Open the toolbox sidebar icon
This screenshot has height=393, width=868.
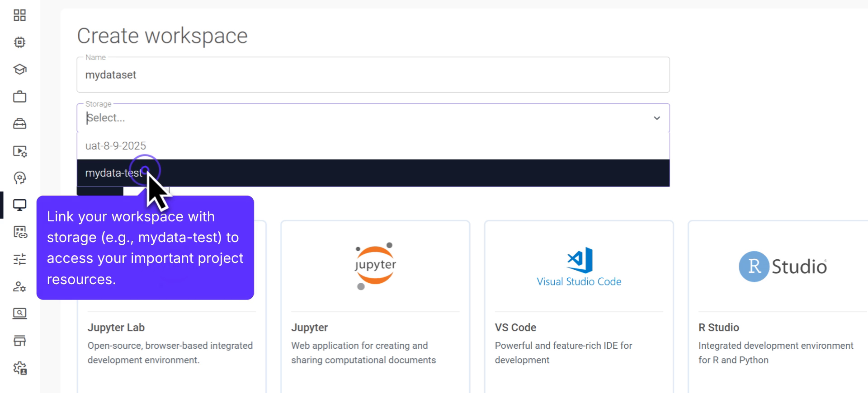click(19, 124)
